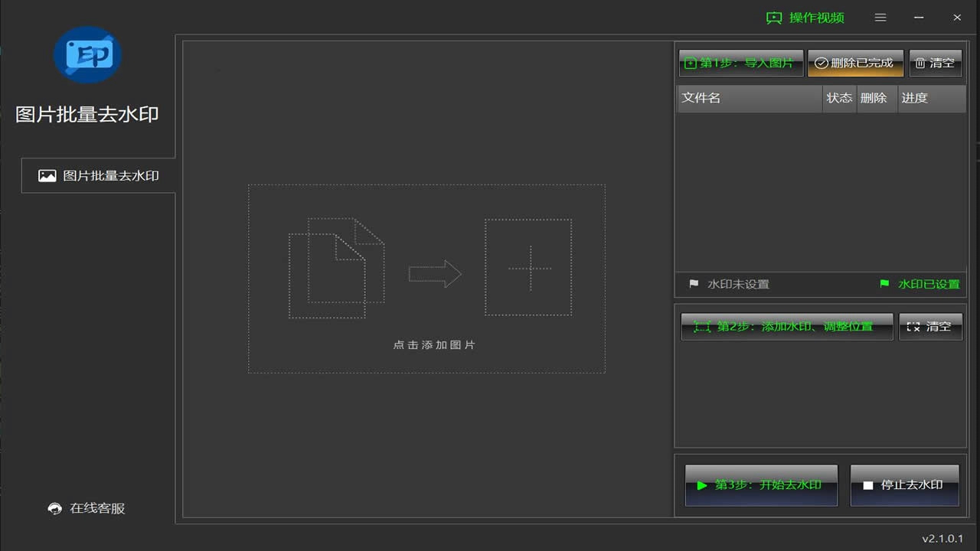Click the EP app logo
This screenshot has width=980, height=551.
[x=87, y=55]
